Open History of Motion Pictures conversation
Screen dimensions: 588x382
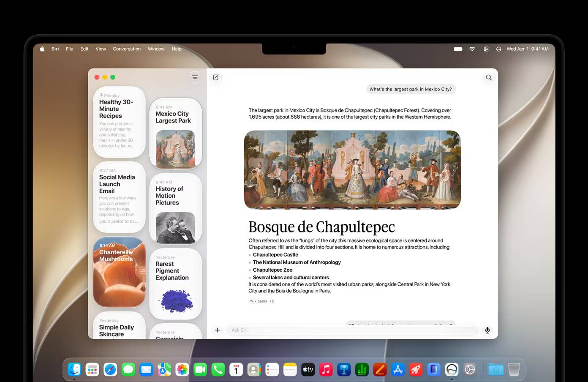(x=176, y=209)
